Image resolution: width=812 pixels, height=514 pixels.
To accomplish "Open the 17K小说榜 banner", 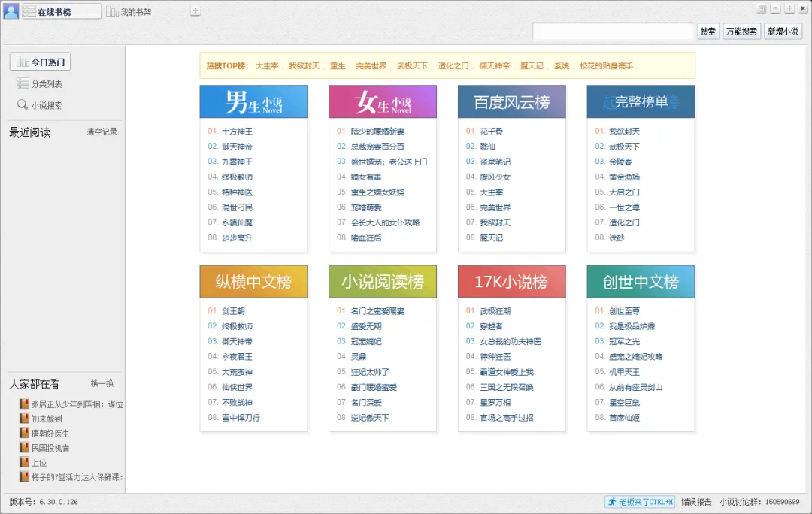I will pyautogui.click(x=512, y=282).
